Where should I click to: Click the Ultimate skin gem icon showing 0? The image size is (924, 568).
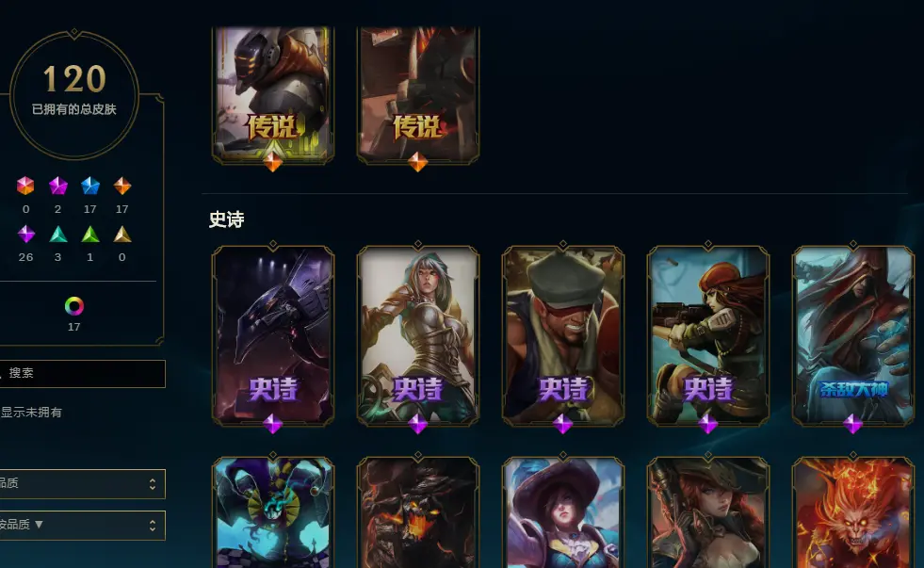[25, 187]
